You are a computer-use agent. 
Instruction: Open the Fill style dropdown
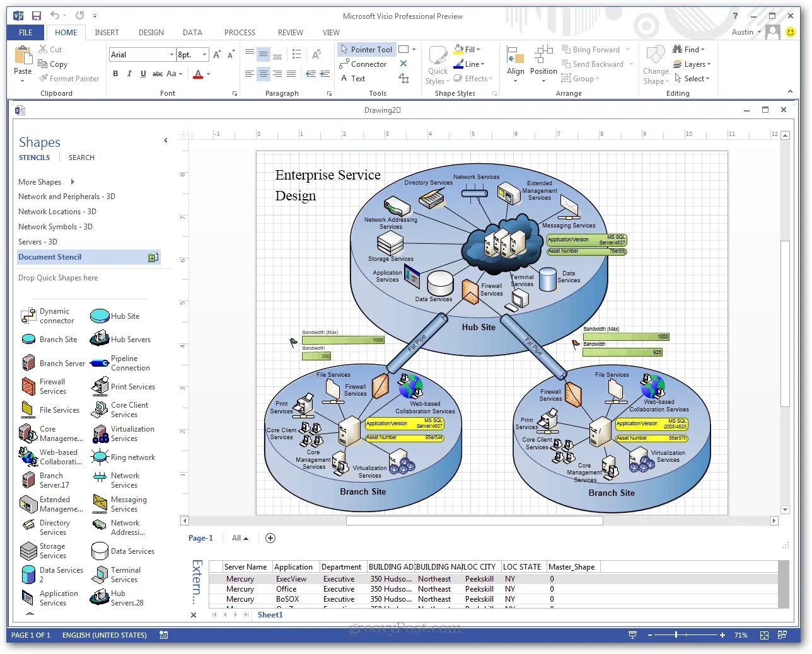(x=478, y=49)
